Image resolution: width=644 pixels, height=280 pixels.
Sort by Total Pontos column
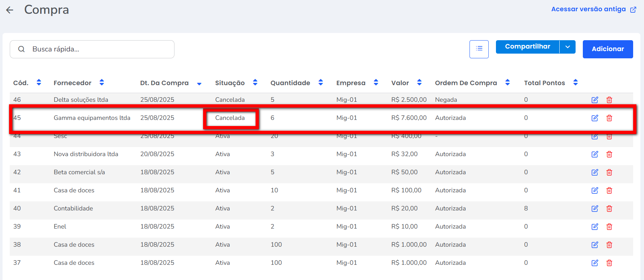pos(575,83)
